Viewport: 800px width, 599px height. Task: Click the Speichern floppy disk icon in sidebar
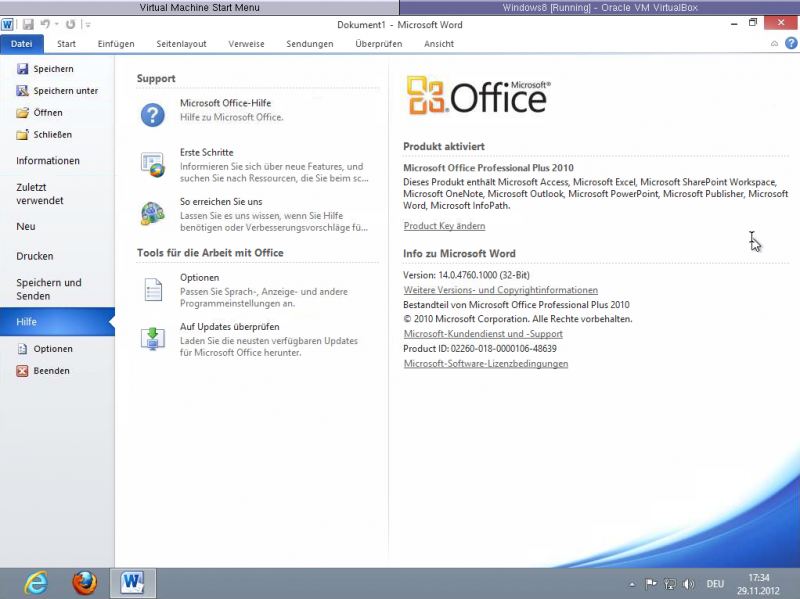point(22,69)
